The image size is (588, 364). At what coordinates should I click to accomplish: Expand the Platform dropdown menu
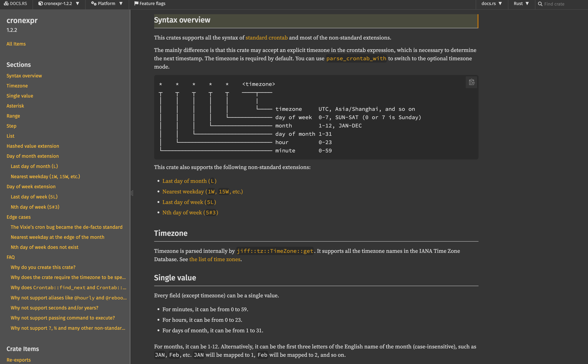107,3
